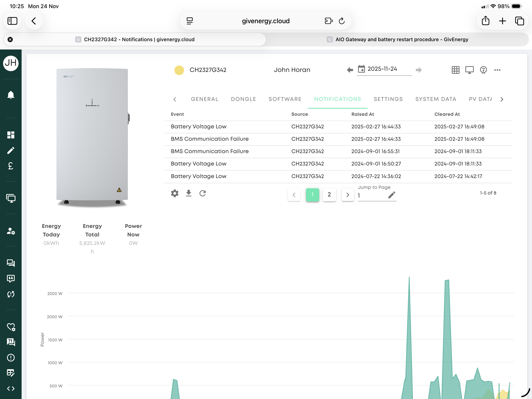
Task: Open the code brackets icon in sidebar
Action: coord(11,388)
